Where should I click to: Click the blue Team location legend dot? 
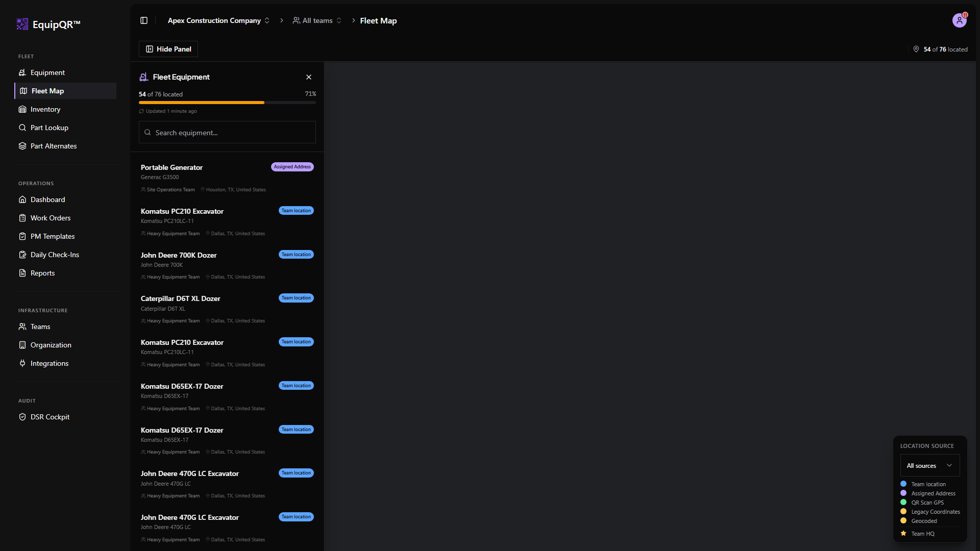903,484
